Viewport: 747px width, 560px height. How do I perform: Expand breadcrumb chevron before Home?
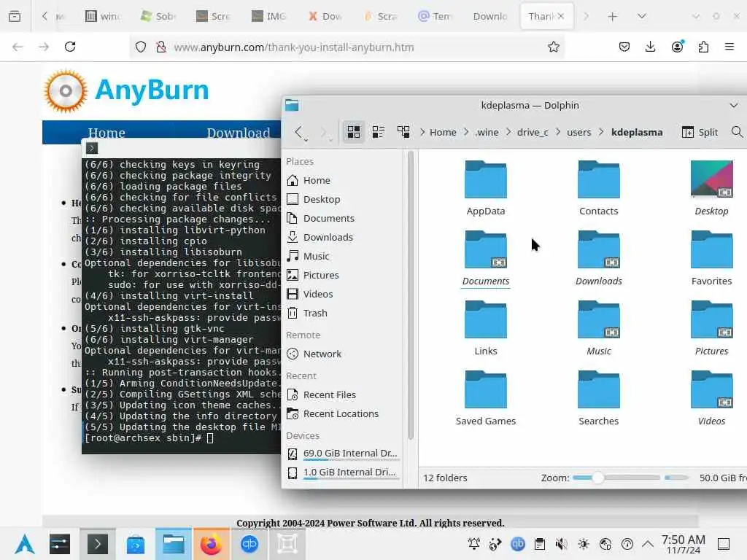tap(422, 132)
